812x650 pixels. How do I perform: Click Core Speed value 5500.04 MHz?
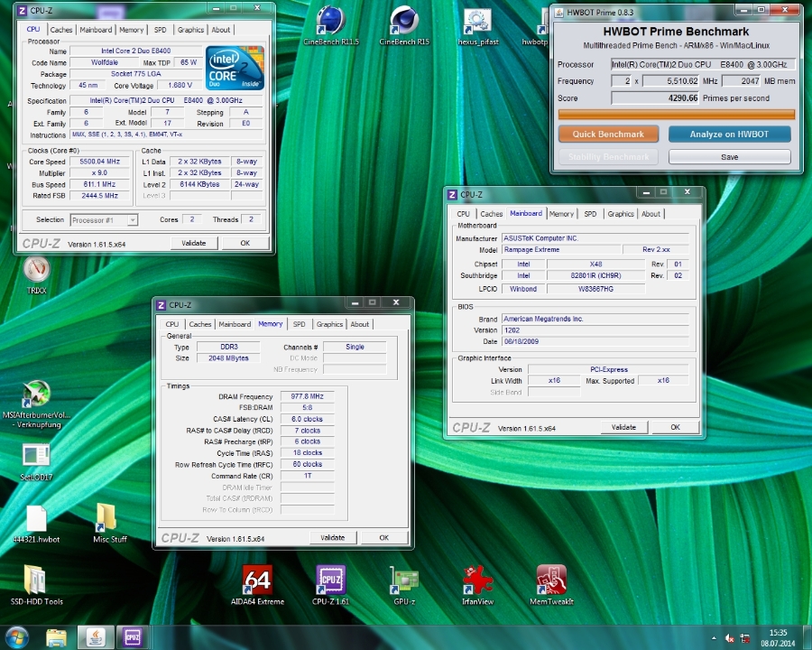99,162
